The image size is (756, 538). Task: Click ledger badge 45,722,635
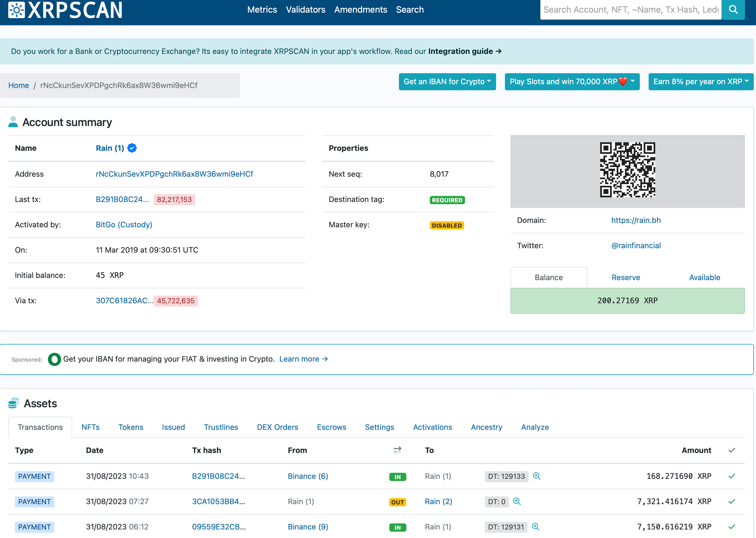click(x=176, y=301)
